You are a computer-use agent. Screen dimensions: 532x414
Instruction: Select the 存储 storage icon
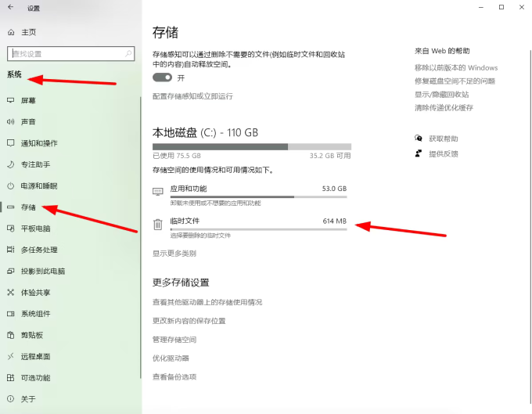click(10, 207)
